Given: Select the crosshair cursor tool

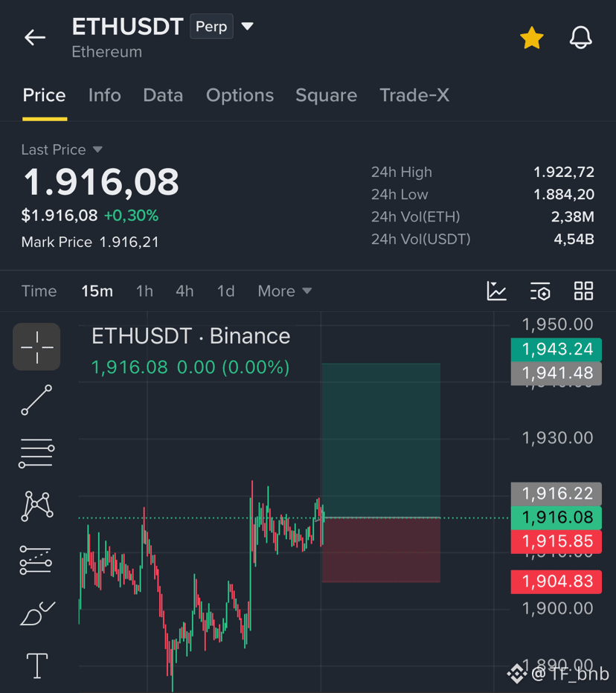Looking at the screenshot, I should [36, 347].
